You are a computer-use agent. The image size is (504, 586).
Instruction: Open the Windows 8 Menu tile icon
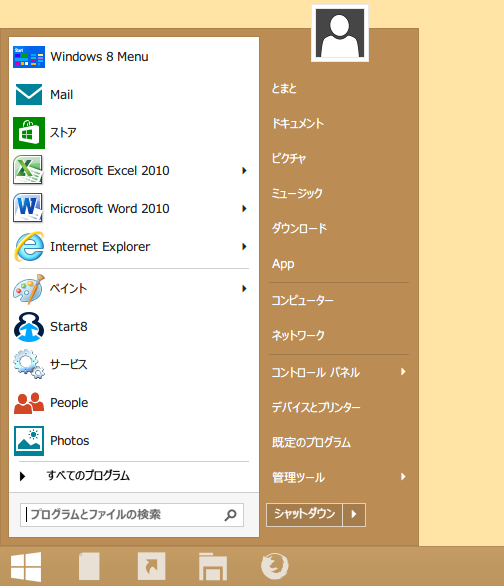[29, 57]
